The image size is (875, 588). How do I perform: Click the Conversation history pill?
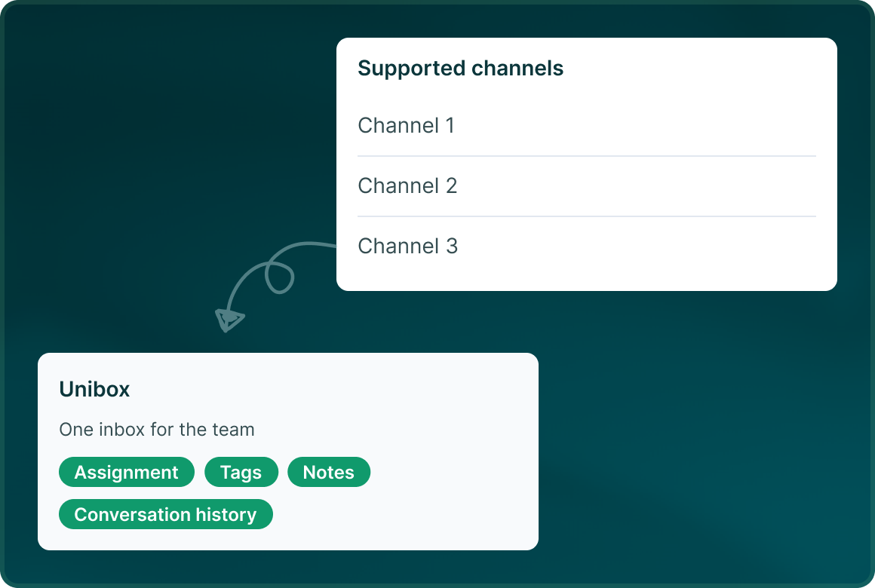(166, 514)
